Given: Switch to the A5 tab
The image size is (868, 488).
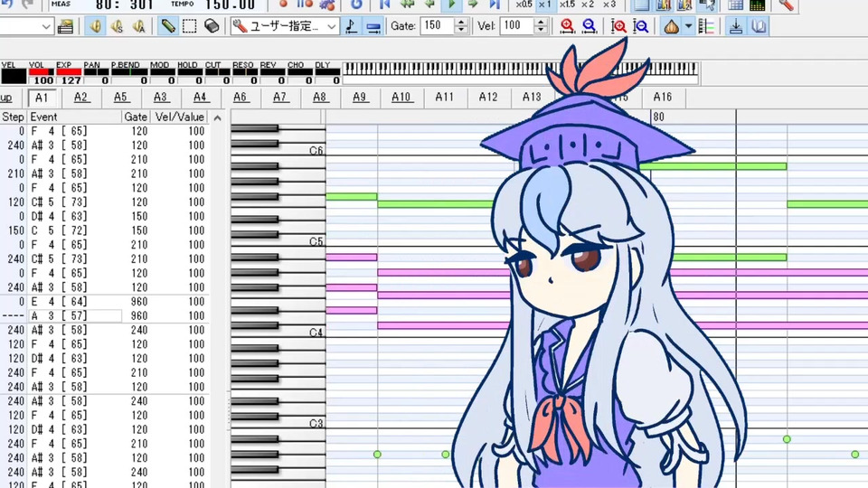Looking at the screenshot, I should pos(120,98).
